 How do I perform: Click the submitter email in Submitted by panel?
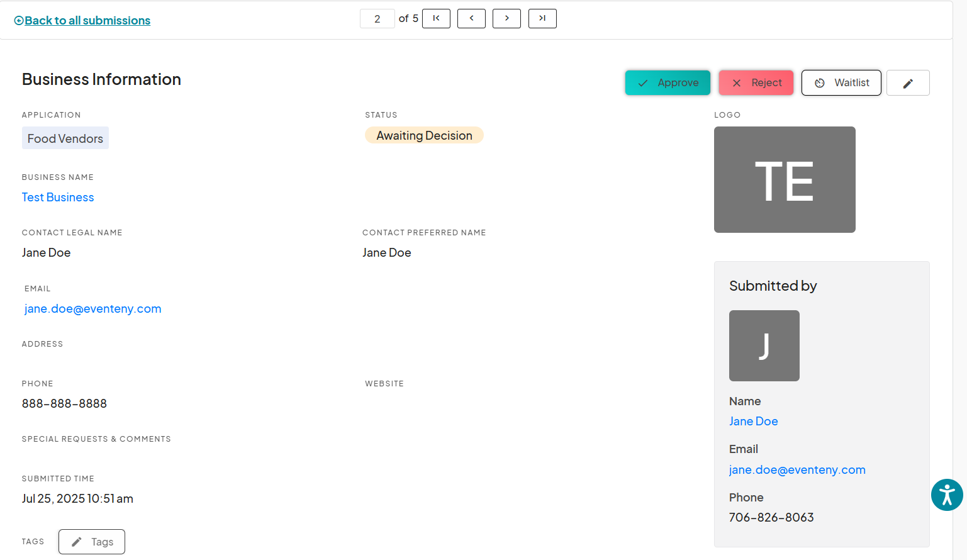(797, 470)
